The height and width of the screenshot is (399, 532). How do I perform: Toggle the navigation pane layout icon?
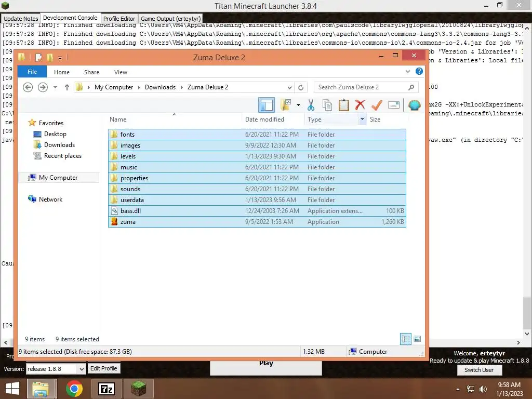267,105
